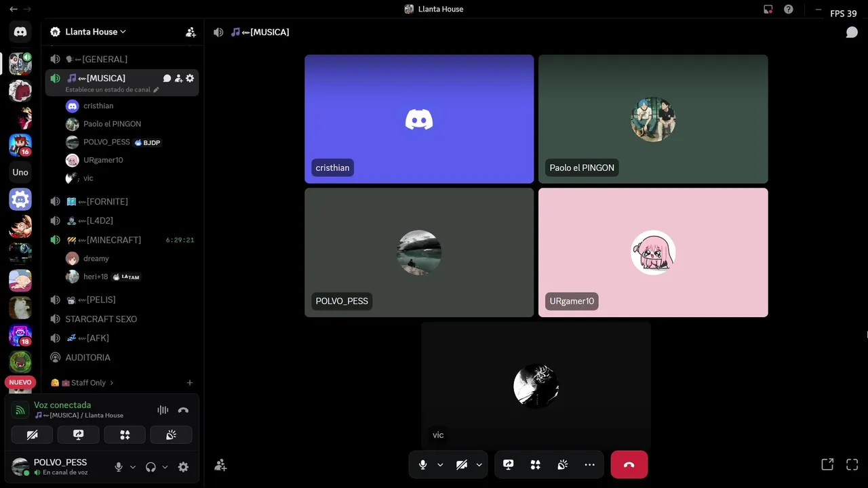Hang up with red disconnect button

click(629, 465)
